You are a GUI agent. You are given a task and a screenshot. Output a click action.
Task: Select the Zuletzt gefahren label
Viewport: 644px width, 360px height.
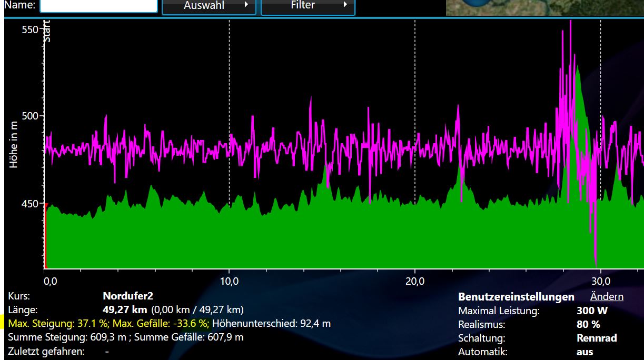(46, 351)
